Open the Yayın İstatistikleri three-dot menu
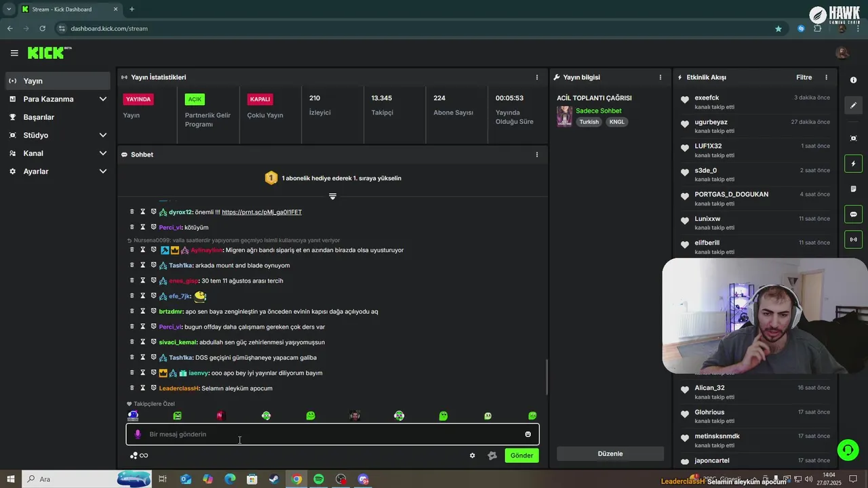 coord(537,77)
